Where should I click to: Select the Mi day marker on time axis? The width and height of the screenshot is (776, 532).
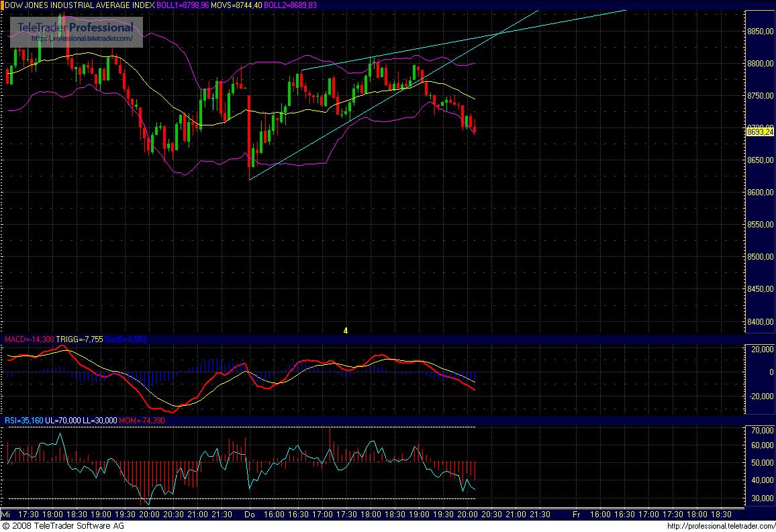pyautogui.click(x=5, y=514)
